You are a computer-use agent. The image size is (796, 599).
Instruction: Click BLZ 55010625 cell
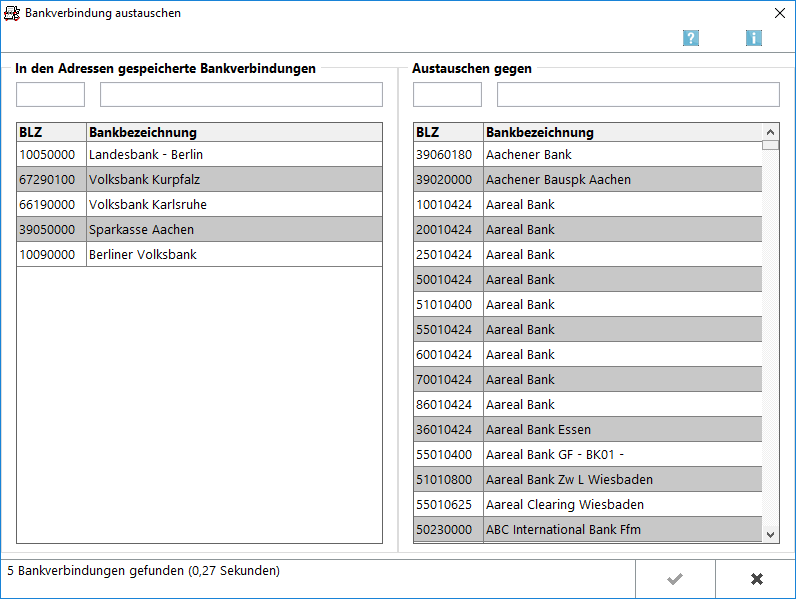(x=448, y=505)
